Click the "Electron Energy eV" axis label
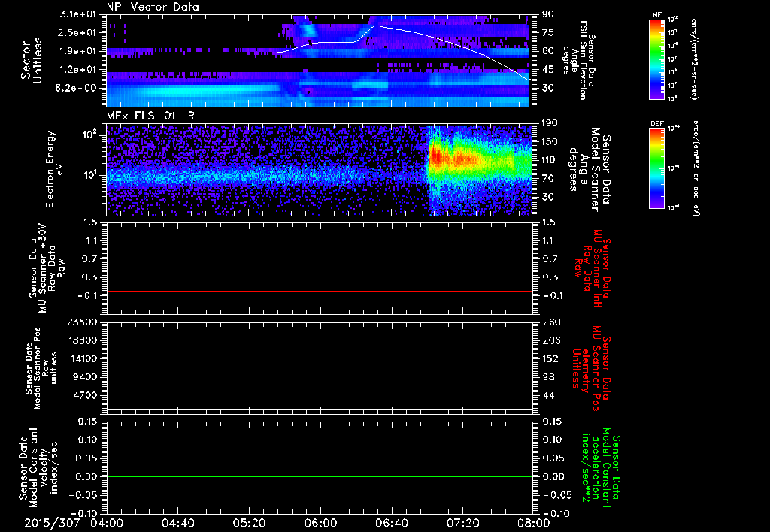770x532 pixels. coord(54,169)
